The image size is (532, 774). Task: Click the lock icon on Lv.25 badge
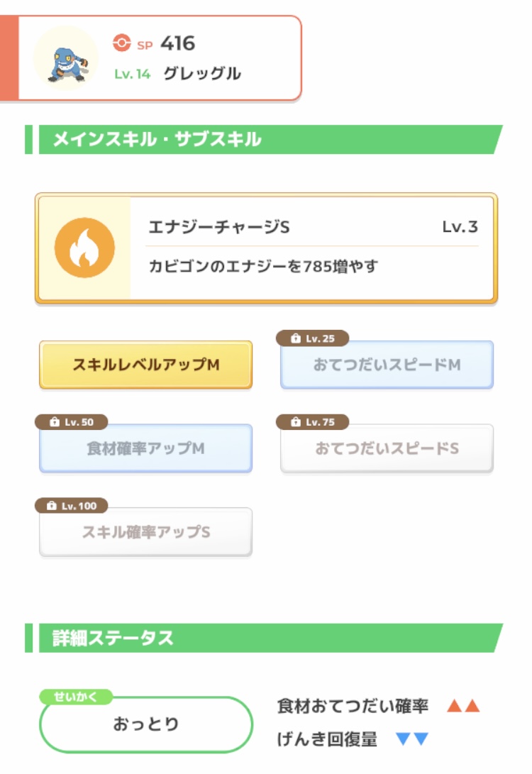pyautogui.click(x=296, y=338)
